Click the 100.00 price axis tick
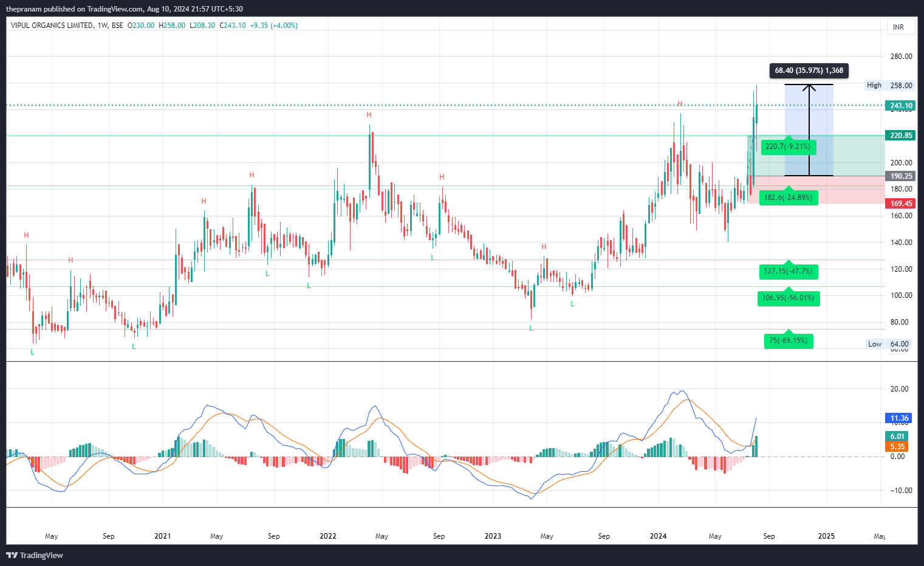 [901, 295]
